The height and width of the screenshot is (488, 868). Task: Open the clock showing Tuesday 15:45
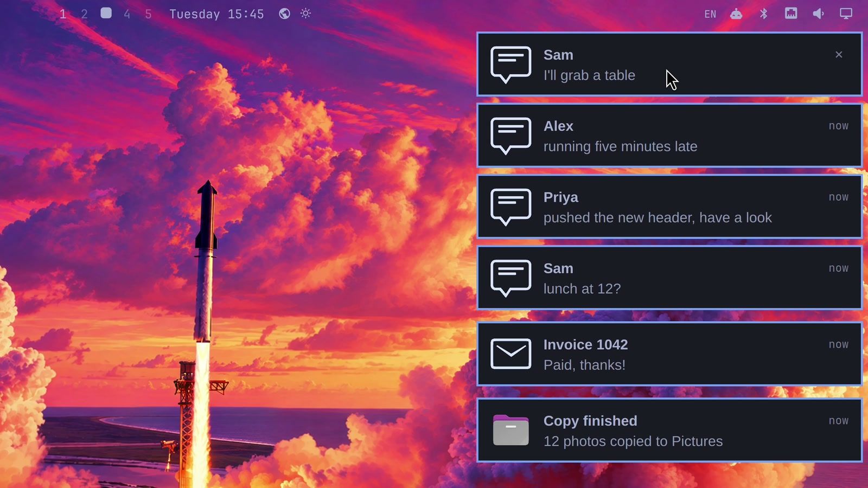pyautogui.click(x=216, y=14)
